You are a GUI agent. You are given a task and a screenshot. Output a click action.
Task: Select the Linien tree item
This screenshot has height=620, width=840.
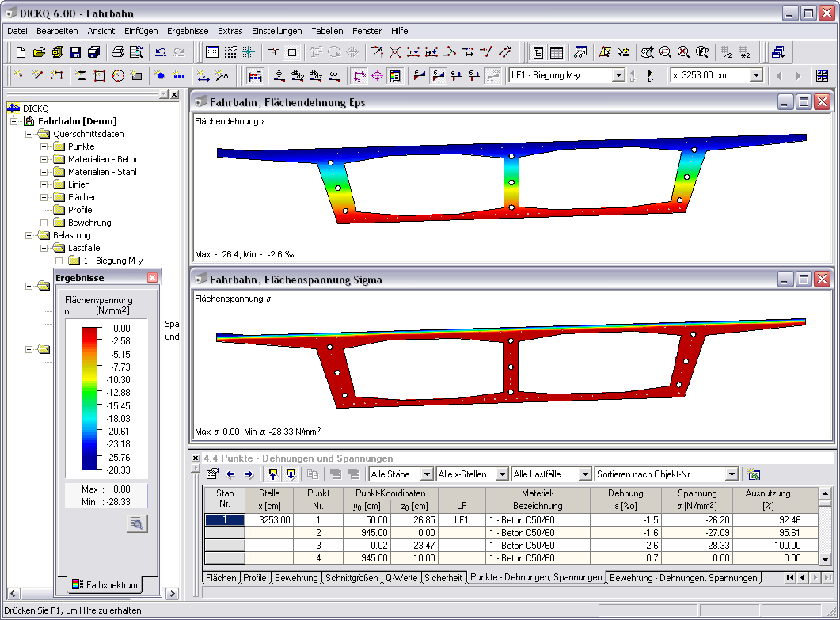point(78,184)
